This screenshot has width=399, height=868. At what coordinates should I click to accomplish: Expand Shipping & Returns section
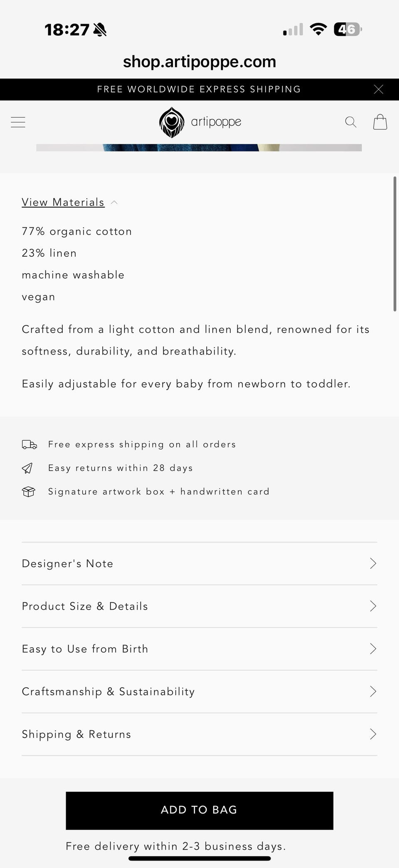[199, 734]
